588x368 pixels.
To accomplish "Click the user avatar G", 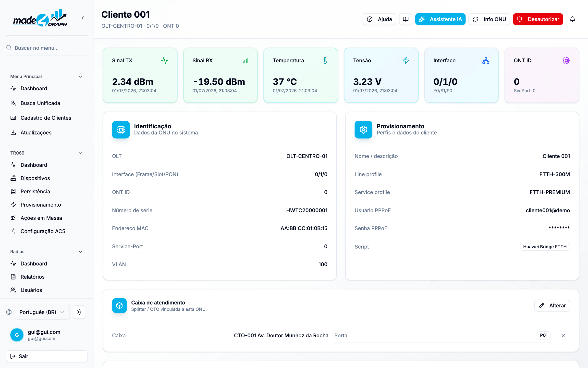I will click(17, 335).
